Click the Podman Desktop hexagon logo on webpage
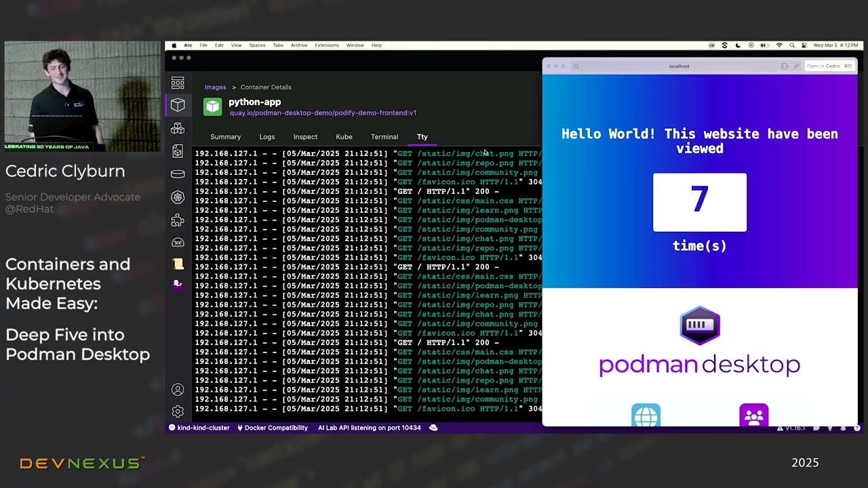Screen dimensions: 868x488 [x=700, y=326]
